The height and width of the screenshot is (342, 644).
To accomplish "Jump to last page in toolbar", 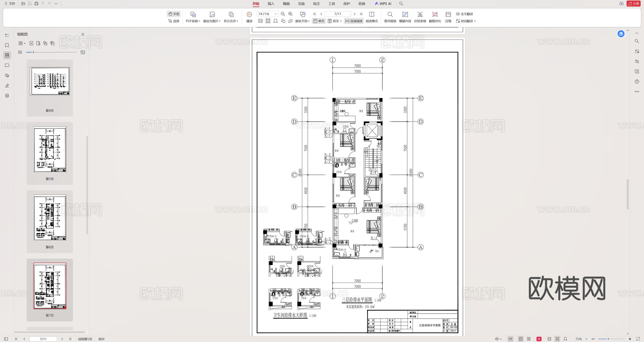I will [361, 14].
